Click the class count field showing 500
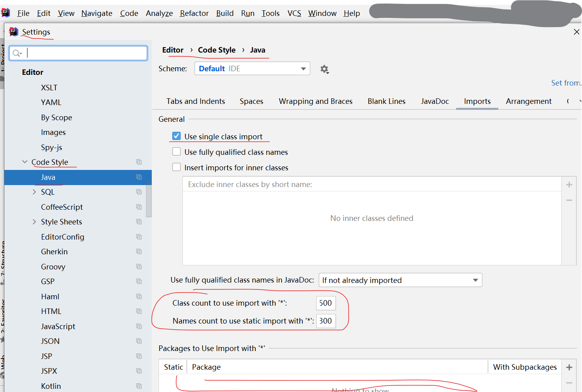This screenshot has height=392, width=582. click(x=326, y=303)
